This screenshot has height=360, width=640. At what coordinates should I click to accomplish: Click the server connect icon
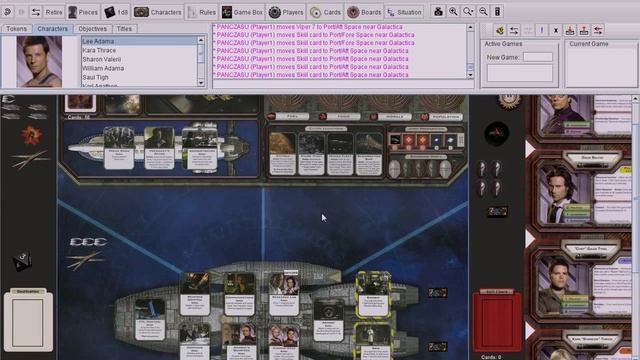point(500,30)
